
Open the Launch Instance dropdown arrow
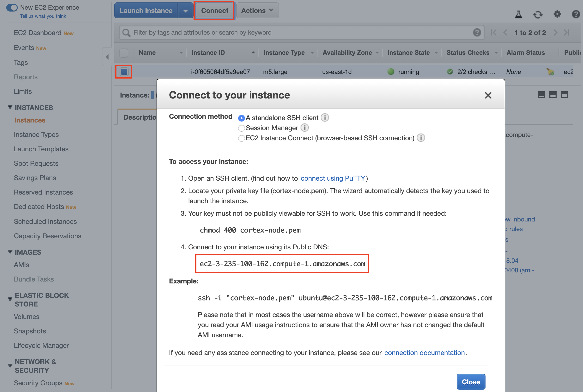(x=185, y=11)
